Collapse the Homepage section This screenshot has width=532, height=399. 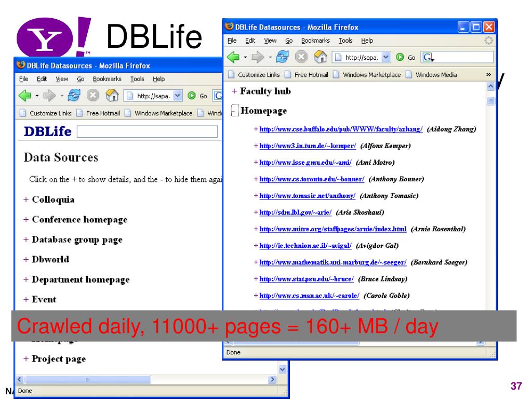pos(234,111)
